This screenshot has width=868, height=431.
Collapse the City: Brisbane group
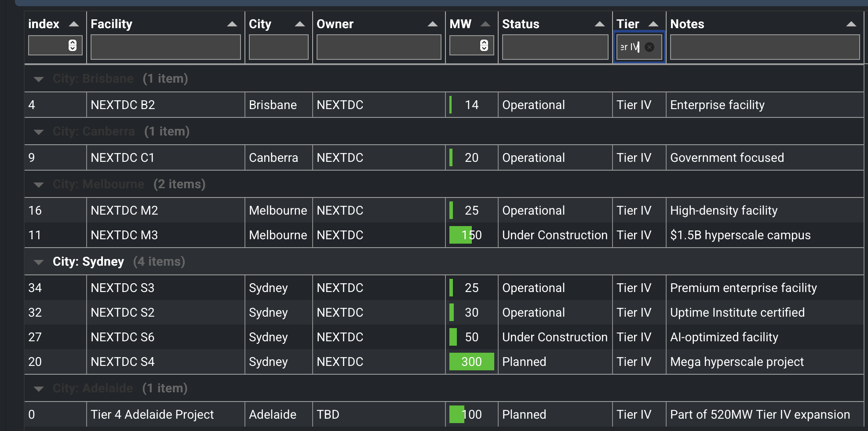(x=39, y=79)
